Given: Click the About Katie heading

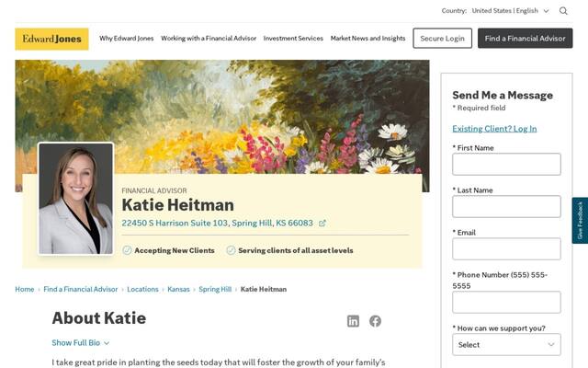Looking at the screenshot, I should pyautogui.click(x=99, y=318).
